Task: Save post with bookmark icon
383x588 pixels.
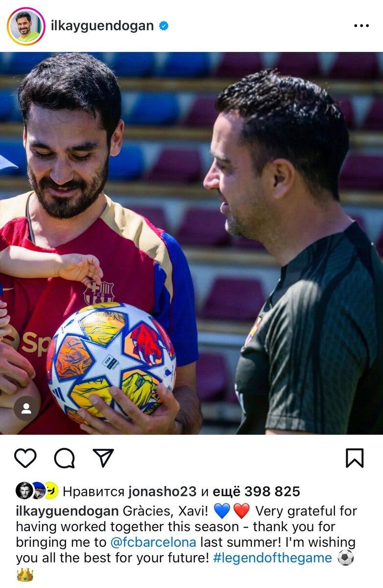Action: pyautogui.click(x=355, y=458)
